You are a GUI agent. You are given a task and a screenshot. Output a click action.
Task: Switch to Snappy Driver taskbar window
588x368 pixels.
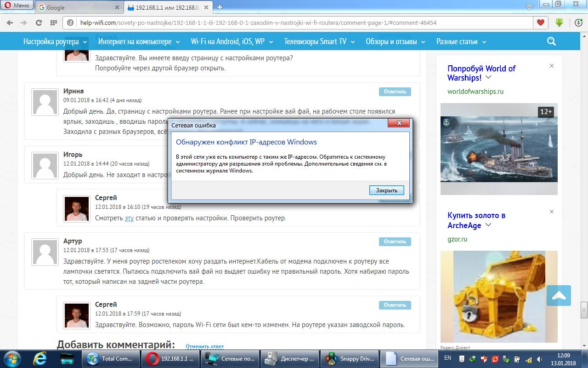pyautogui.click(x=350, y=358)
